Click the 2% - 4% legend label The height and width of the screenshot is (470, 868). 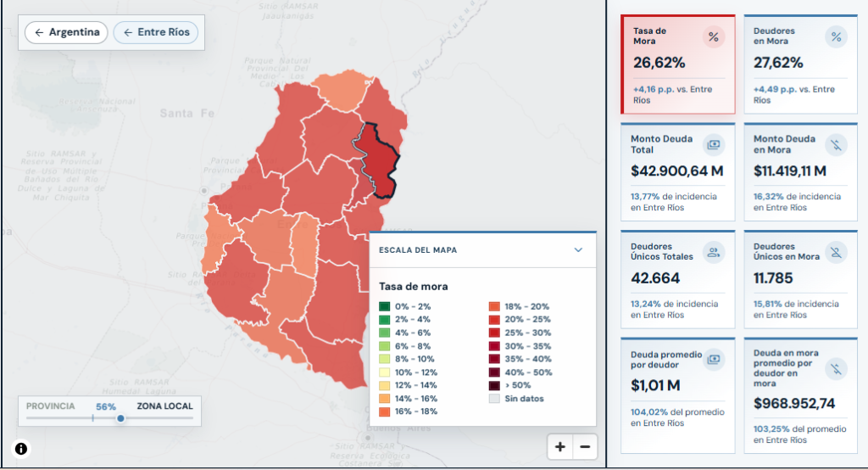413,319
